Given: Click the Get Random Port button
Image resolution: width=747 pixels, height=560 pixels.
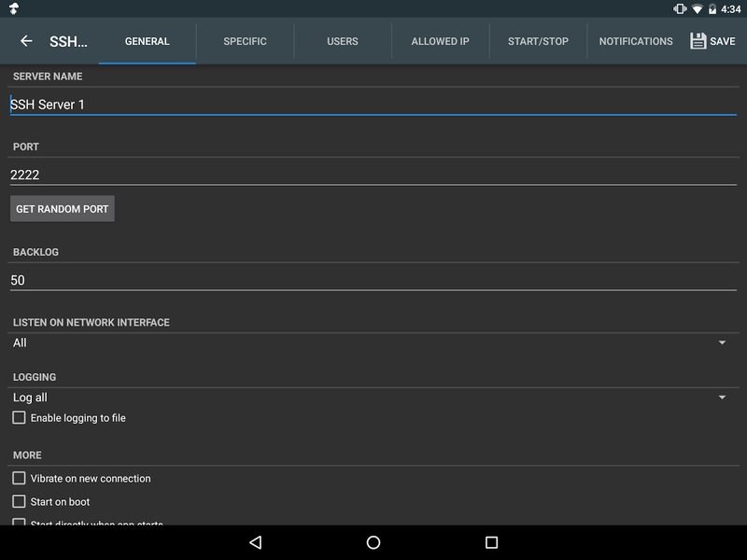Looking at the screenshot, I should [x=63, y=208].
